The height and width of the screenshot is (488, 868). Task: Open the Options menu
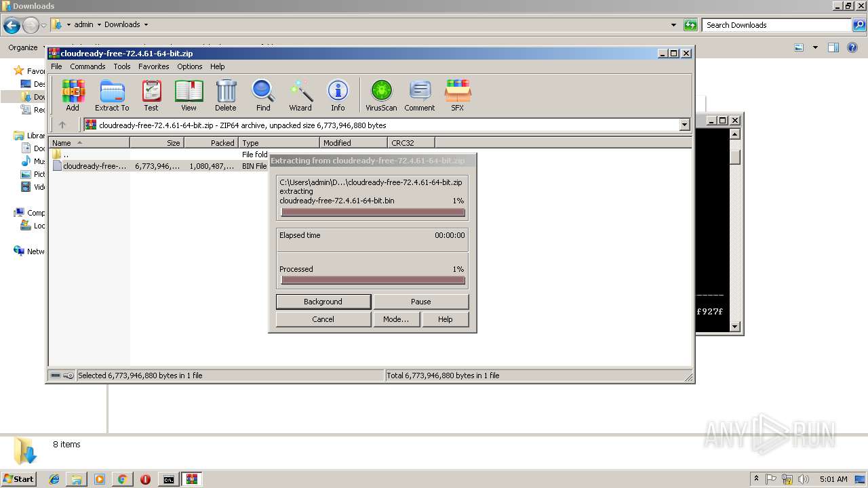pos(190,66)
